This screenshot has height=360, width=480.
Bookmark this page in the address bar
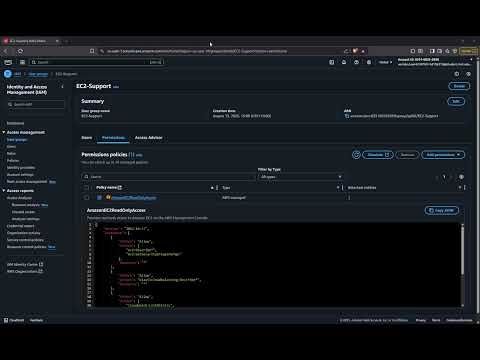pyautogui.click(x=92, y=51)
